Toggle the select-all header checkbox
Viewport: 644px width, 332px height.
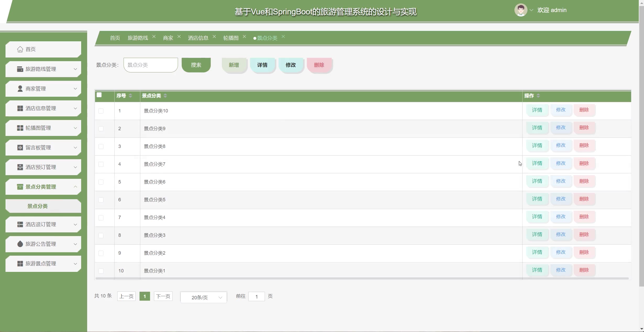99,95
